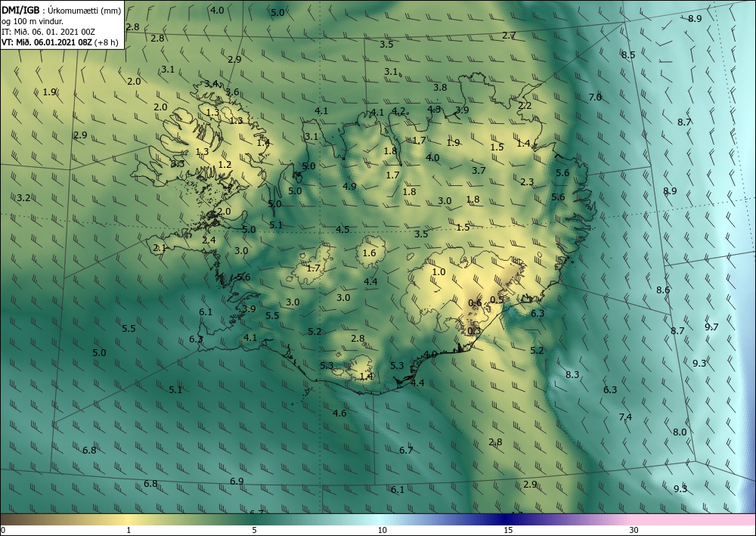Viewport: 756px width, 536px height.
Task: Click the '10' tick label on color scale
Action: tap(382, 530)
